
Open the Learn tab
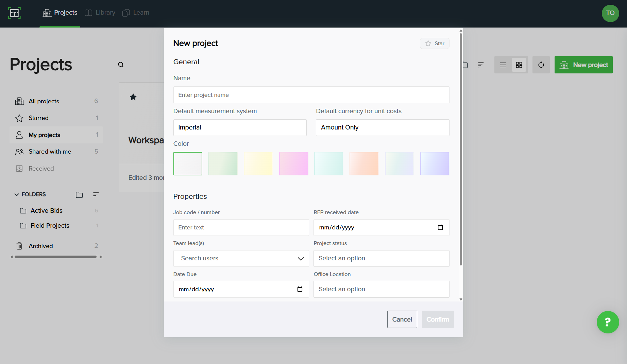136,13
